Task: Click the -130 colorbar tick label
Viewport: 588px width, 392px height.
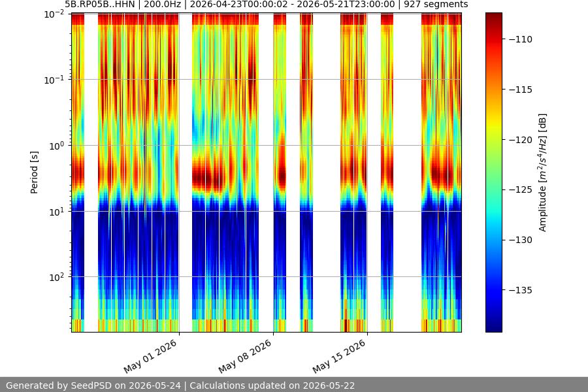Action: 521,240
